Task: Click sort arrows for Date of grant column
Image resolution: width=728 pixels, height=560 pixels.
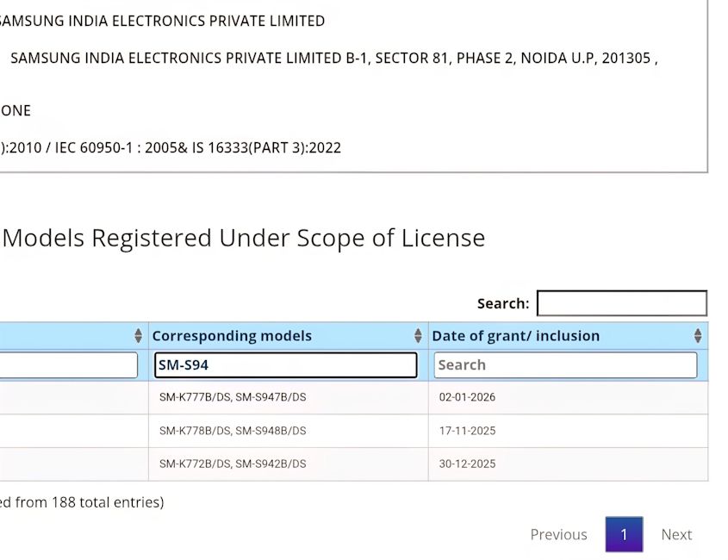Action: (x=698, y=336)
